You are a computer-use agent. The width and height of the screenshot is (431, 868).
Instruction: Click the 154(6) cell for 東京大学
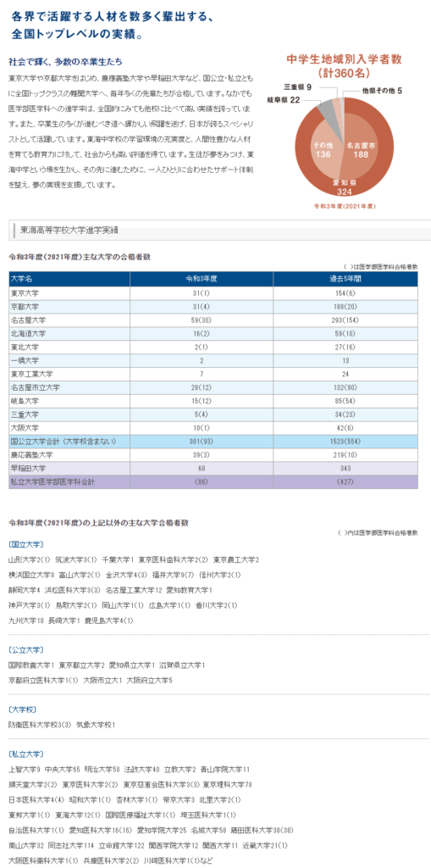coord(345,292)
